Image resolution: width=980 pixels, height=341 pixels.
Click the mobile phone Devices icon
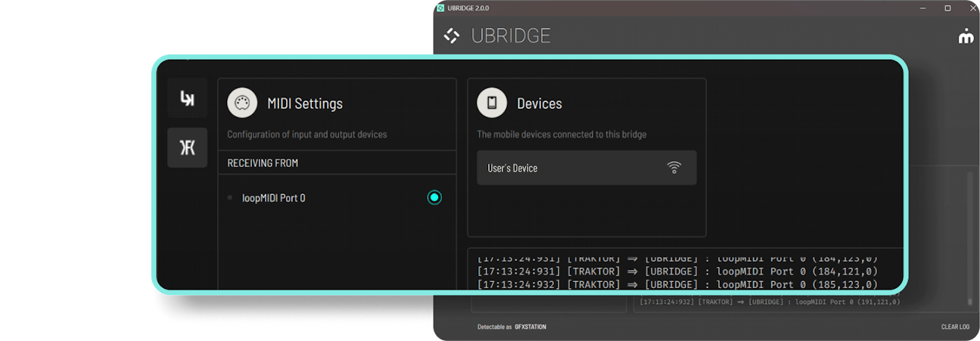tap(492, 104)
